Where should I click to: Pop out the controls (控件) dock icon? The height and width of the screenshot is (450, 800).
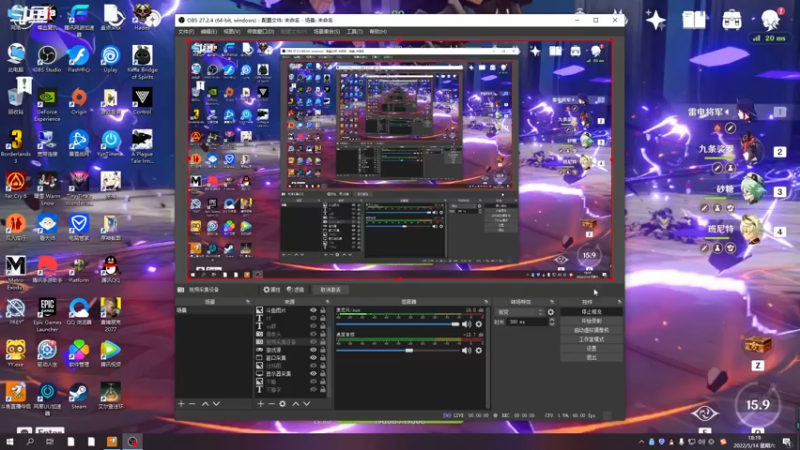(619, 302)
